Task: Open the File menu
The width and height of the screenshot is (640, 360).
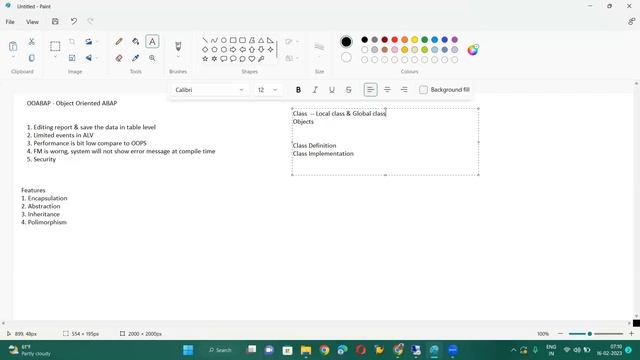Action: click(x=10, y=22)
